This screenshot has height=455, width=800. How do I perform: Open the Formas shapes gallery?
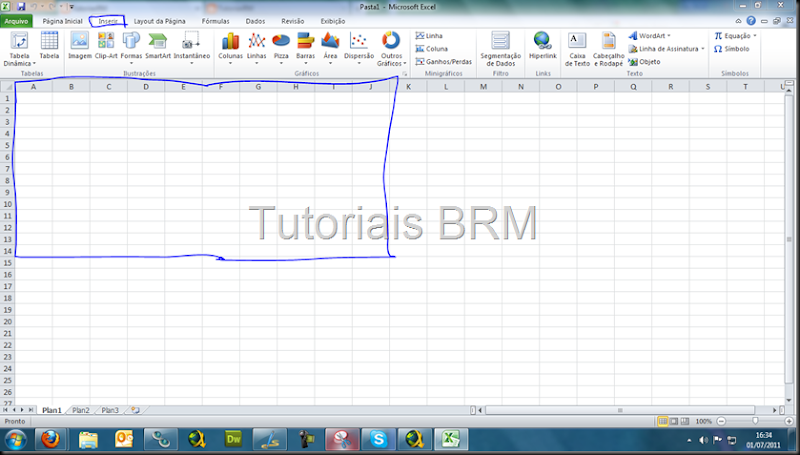point(131,48)
